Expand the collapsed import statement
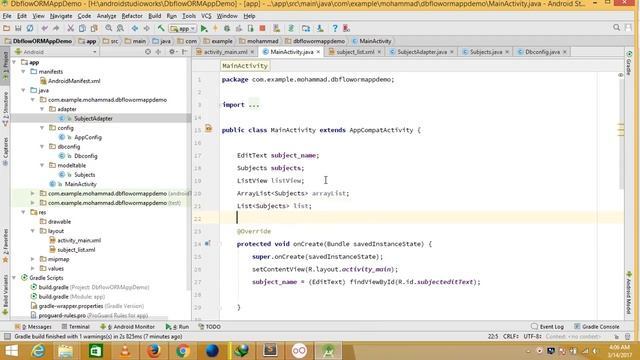The image size is (640, 360). pos(253,105)
